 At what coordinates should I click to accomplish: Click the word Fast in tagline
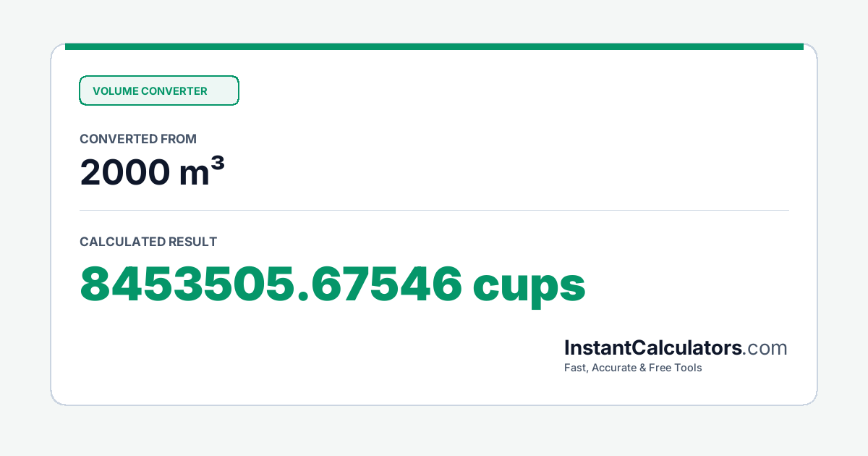[576, 368]
